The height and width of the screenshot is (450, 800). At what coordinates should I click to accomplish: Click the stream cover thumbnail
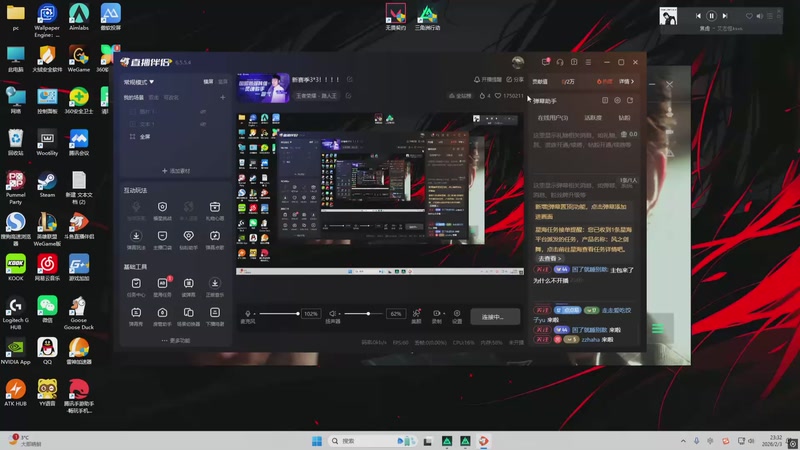(x=263, y=88)
